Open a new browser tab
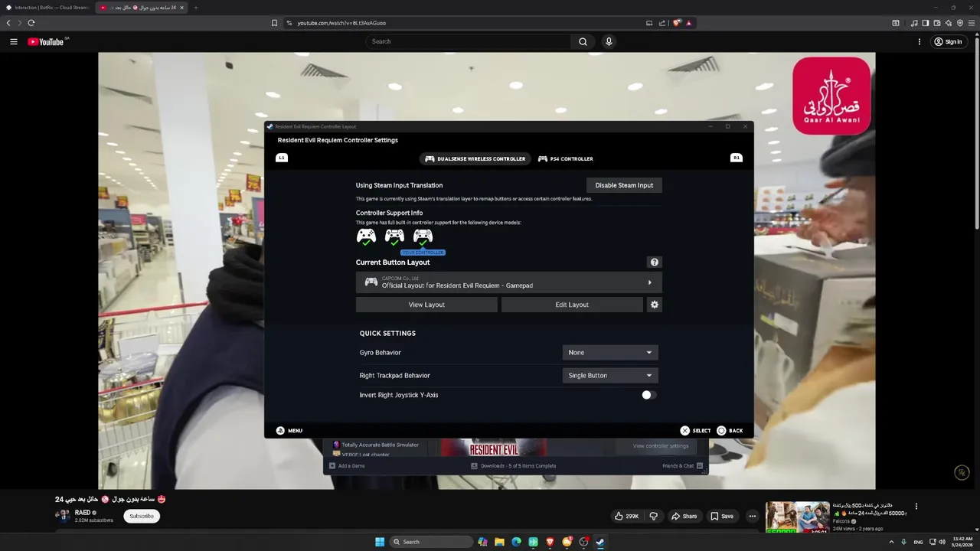This screenshot has width=980, height=551. click(x=196, y=8)
